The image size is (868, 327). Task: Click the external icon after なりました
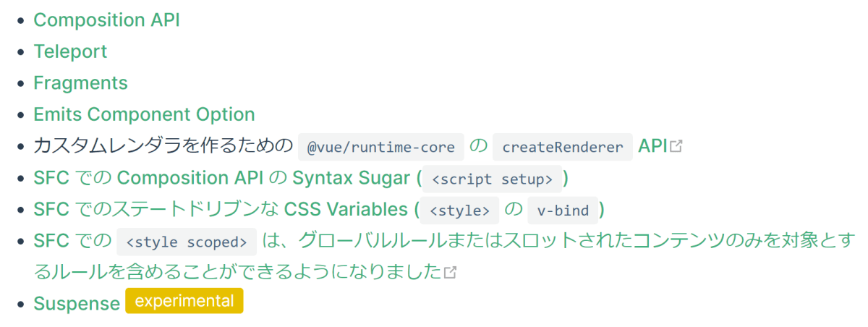pyautogui.click(x=450, y=273)
